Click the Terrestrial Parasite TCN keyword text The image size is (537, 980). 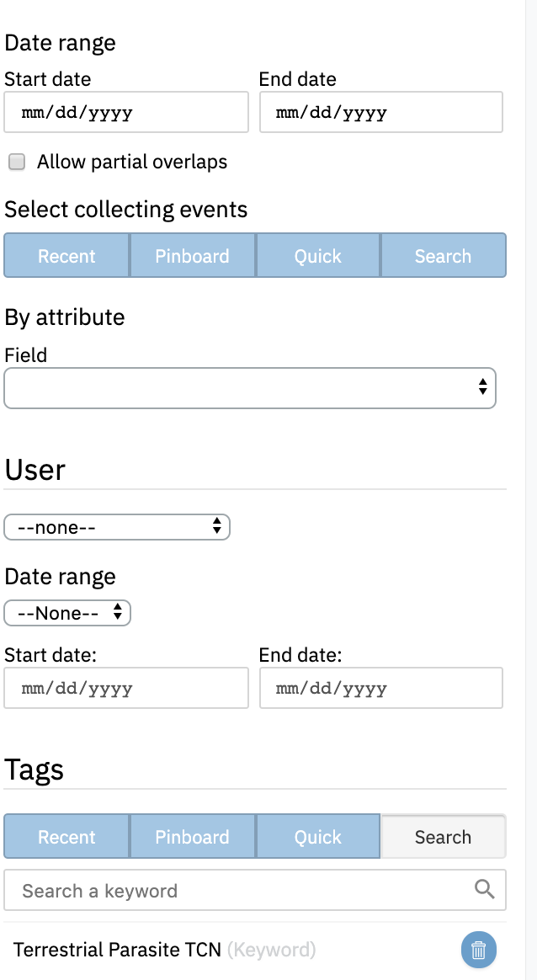tap(118, 950)
